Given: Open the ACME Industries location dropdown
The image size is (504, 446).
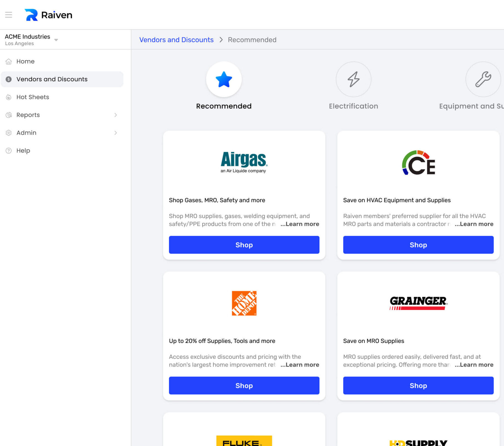Looking at the screenshot, I should click(56, 40).
